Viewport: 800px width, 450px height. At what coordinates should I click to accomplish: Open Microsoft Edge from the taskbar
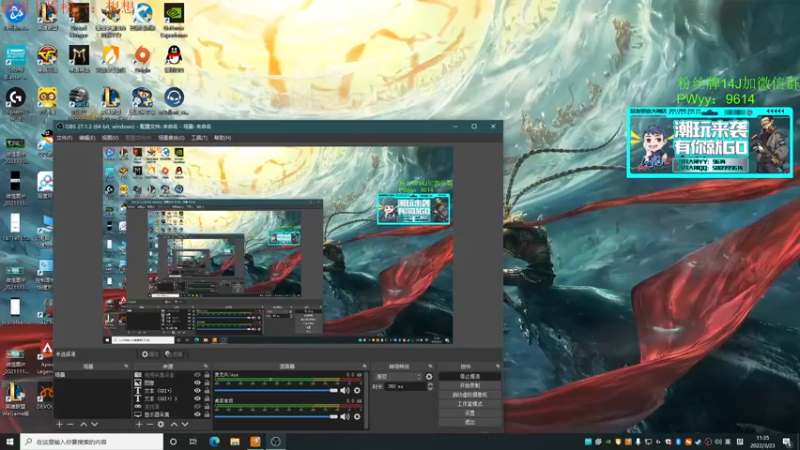click(214, 441)
